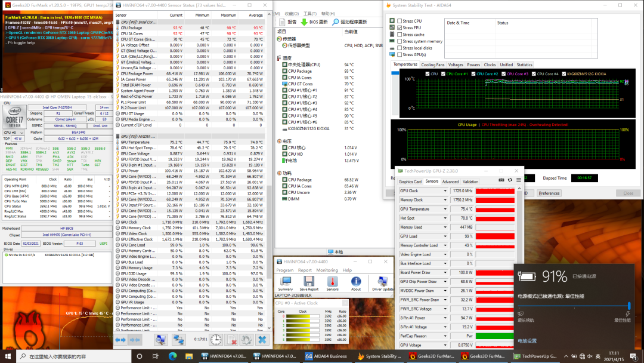Open the Summary icon in HWiNFO64
The height and width of the screenshot is (363, 644).
click(x=286, y=282)
